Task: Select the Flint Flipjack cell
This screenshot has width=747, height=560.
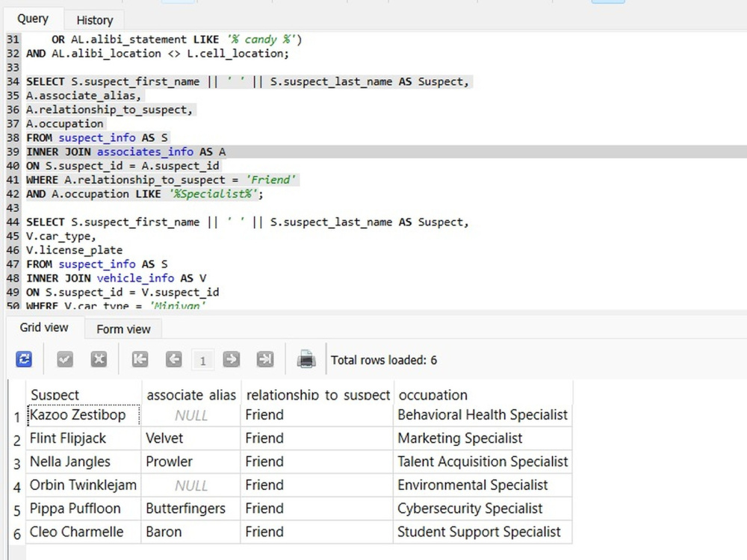Action: point(84,438)
